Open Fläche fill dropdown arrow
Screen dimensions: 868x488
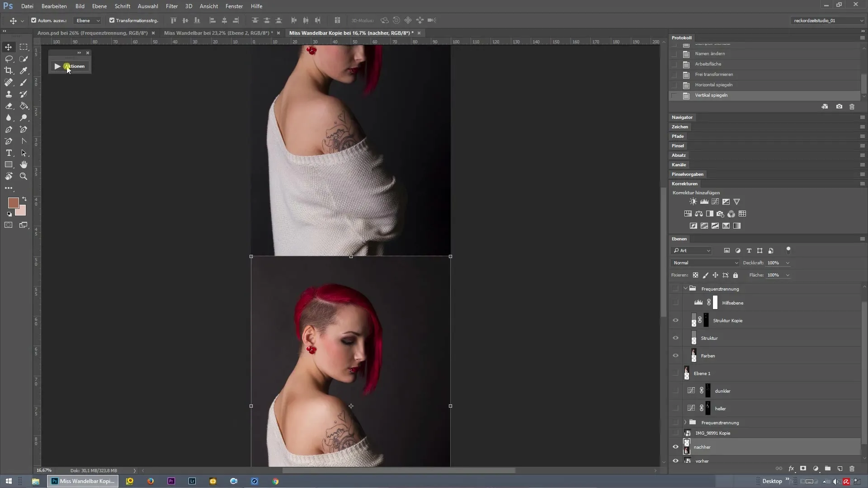coord(788,275)
